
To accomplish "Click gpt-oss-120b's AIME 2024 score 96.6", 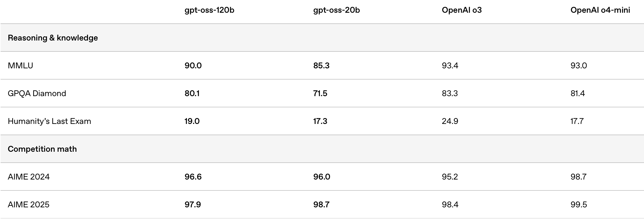I will pos(193,177).
